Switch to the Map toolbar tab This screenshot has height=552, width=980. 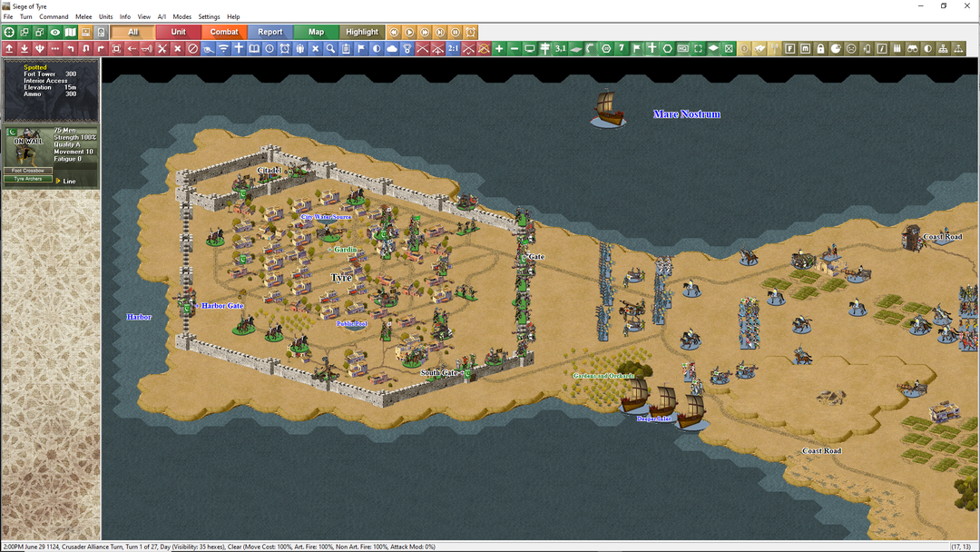[x=317, y=32]
